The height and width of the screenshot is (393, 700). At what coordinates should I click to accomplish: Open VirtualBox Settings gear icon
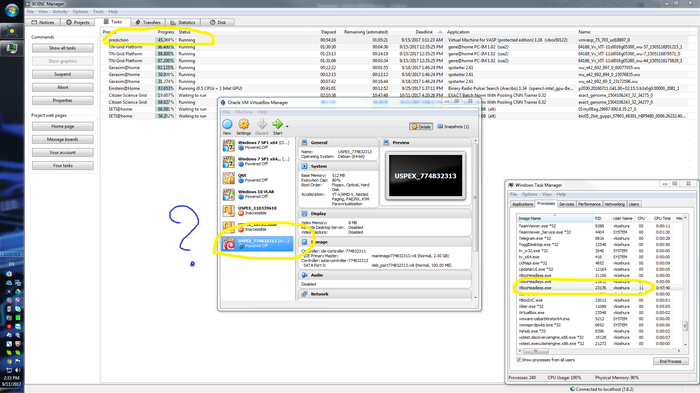point(243,125)
